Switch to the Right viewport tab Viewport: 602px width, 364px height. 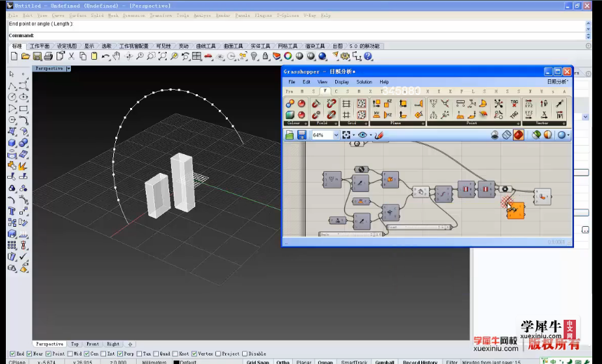pos(113,344)
